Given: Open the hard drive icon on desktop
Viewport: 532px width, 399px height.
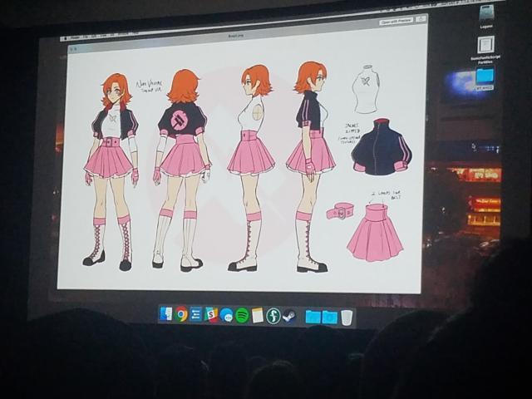Looking at the screenshot, I should [x=486, y=13].
